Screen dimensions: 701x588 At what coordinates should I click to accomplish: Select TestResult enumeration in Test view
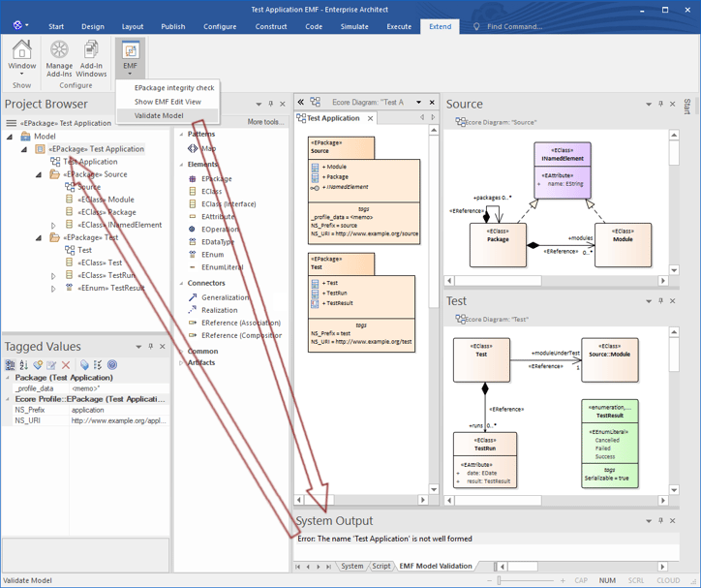coord(610,444)
